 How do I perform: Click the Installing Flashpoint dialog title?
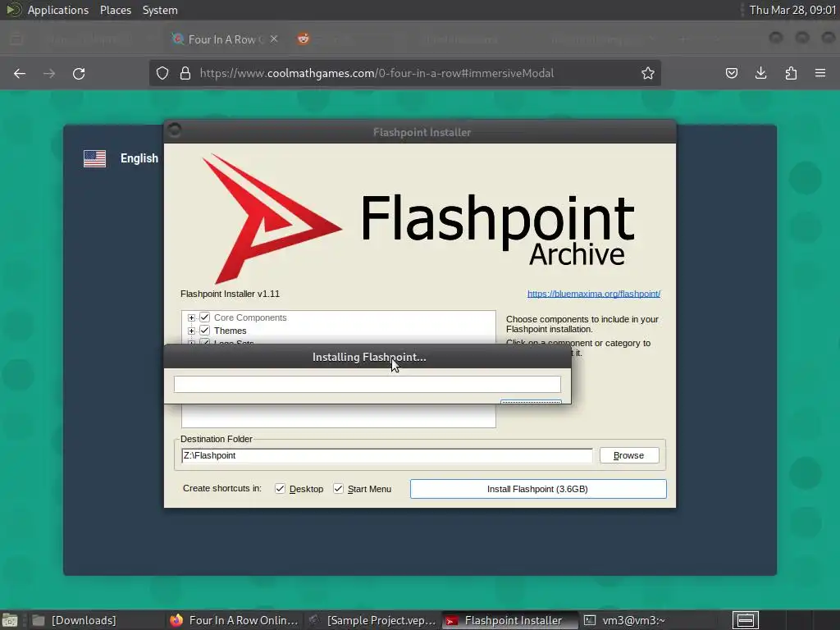click(367, 357)
